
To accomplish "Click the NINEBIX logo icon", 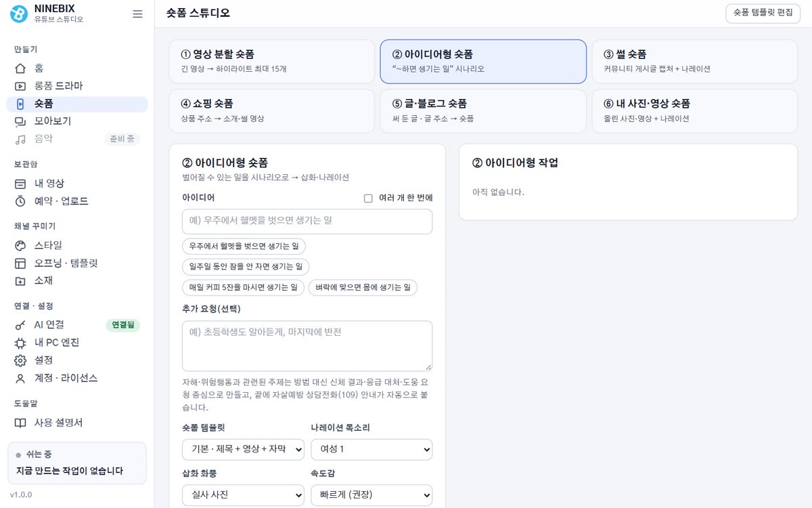I will pyautogui.click(x=19, y=14).
